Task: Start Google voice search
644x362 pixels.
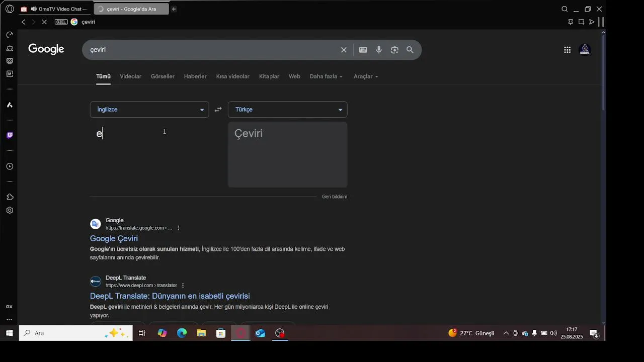Action: pyautogui.click(x=379, y=50)
